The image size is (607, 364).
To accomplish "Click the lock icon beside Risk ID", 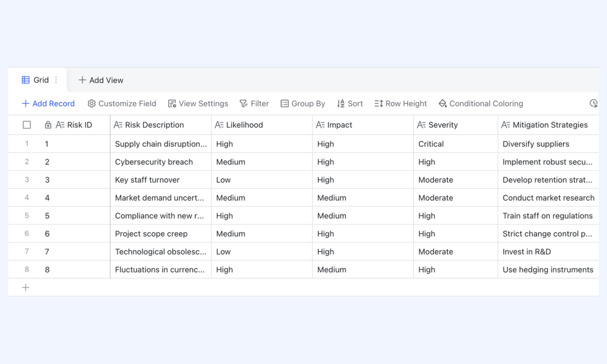I will (48, 125).
